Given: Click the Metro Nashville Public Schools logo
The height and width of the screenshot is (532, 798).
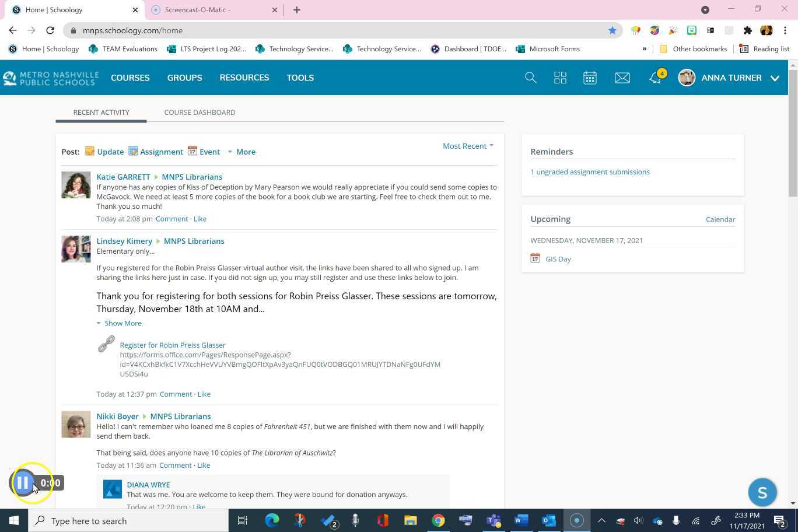Looking at the screenshot, I should click(51, 78).
